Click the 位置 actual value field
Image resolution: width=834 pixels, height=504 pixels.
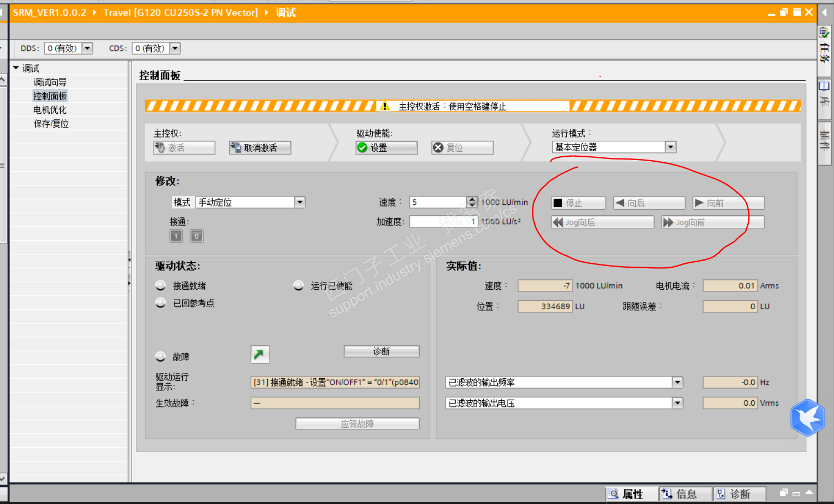(x=545, y=306)
